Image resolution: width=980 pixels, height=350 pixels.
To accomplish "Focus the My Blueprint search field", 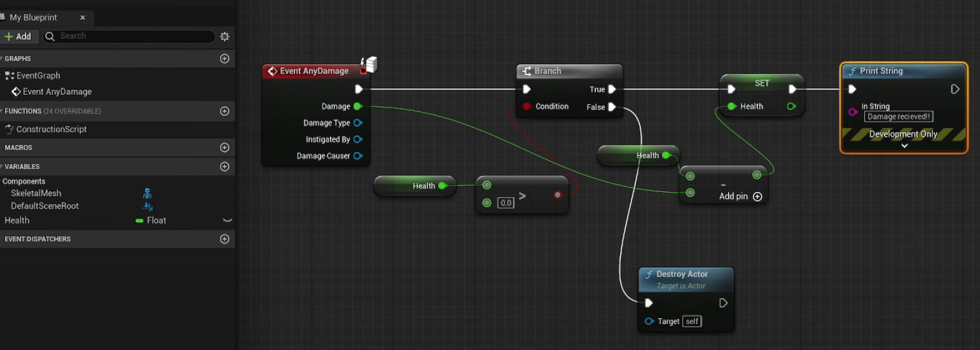I will point(129,36).
